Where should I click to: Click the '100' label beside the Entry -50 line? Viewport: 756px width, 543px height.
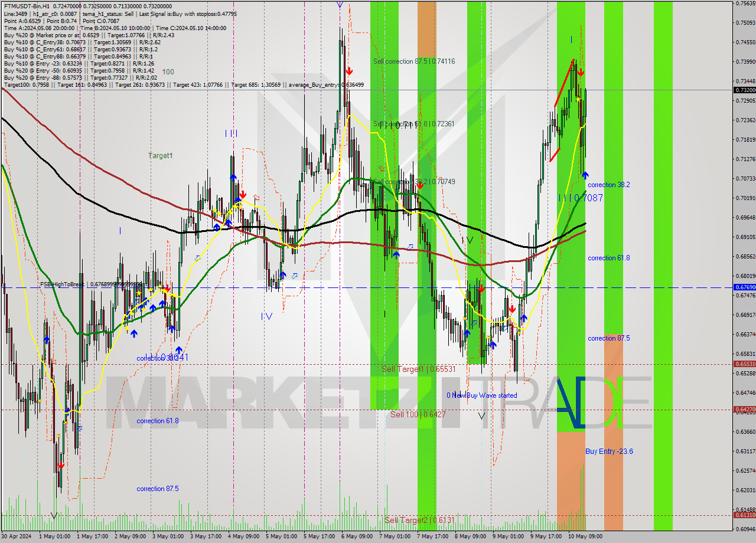pos(168,72)
